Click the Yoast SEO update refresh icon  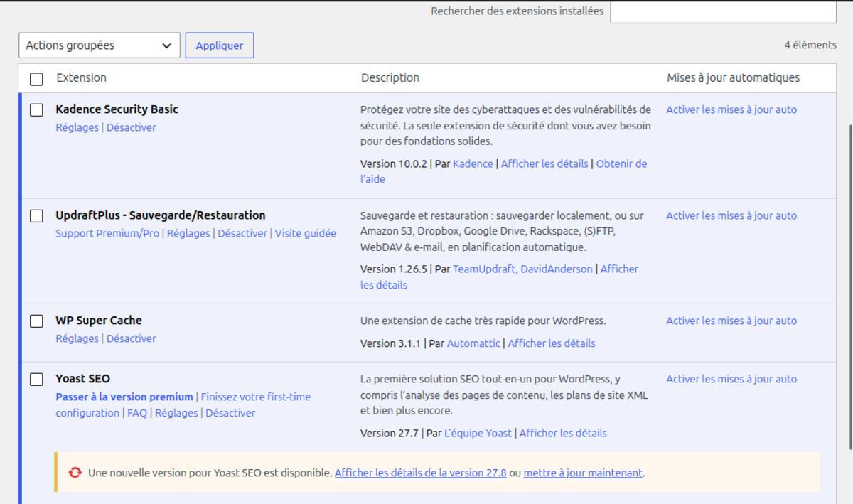click(x=75, y=473)
